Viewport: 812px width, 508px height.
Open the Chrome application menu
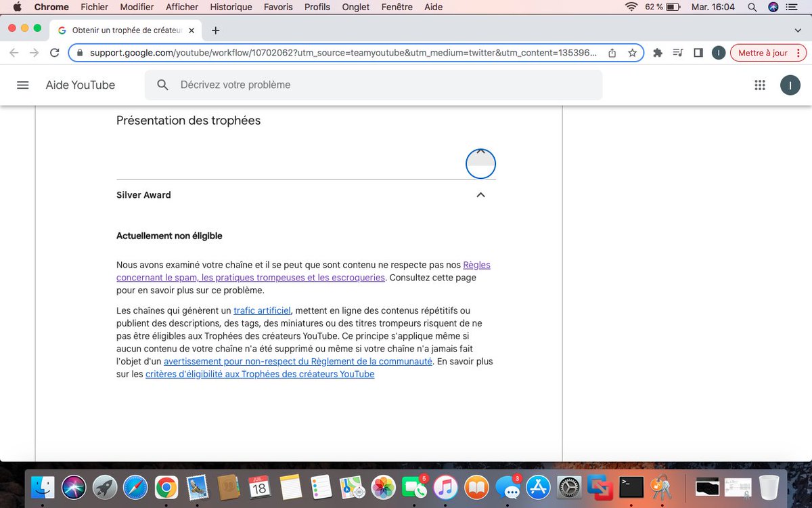point(51,7)
